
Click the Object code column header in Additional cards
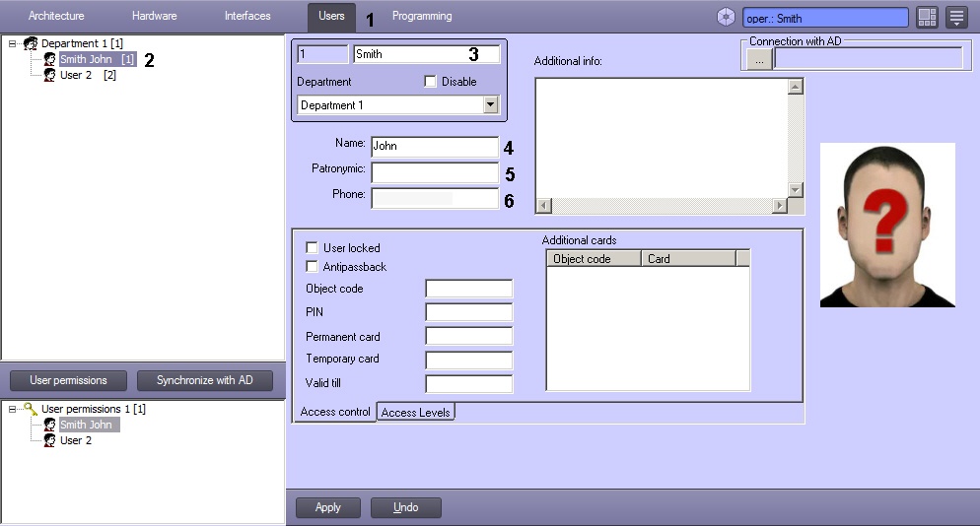[x=594, y=259]
